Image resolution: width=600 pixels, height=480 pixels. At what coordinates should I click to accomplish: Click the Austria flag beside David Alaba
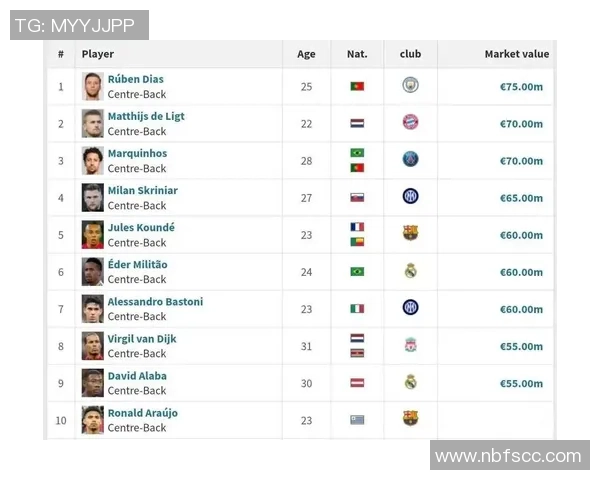pos(357,383)
